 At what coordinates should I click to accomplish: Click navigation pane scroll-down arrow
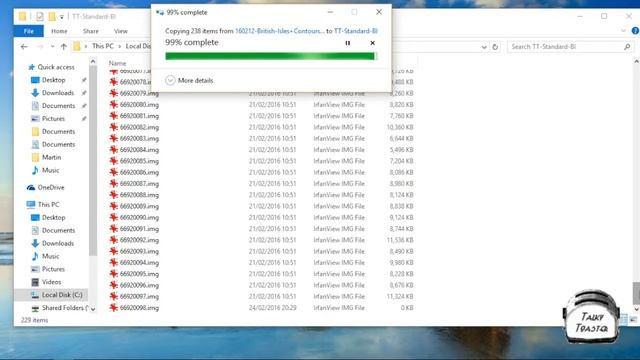coord(93,309)
